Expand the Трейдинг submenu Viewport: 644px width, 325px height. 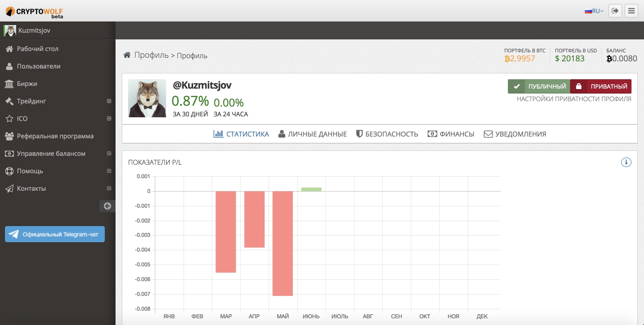click(109, 101)
